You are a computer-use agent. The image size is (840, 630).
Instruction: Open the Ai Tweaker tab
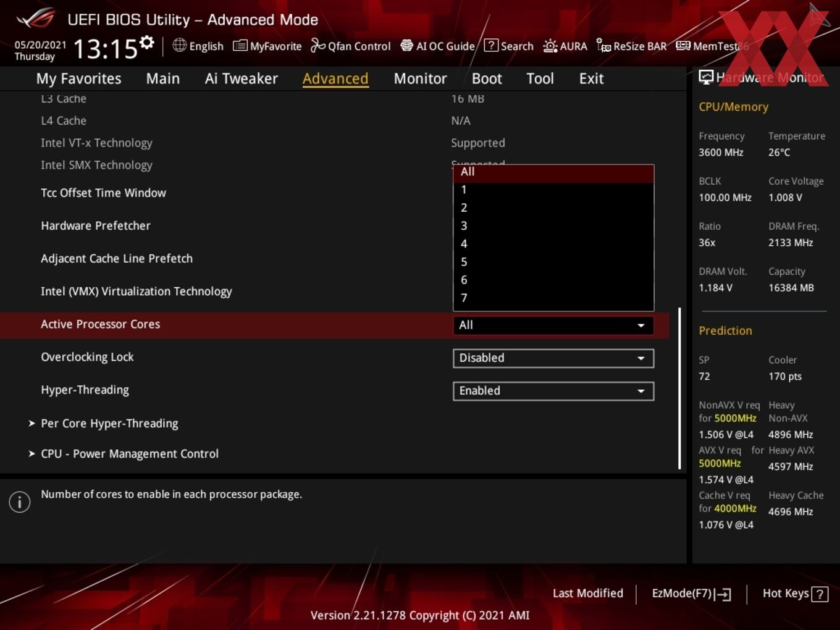241,78
